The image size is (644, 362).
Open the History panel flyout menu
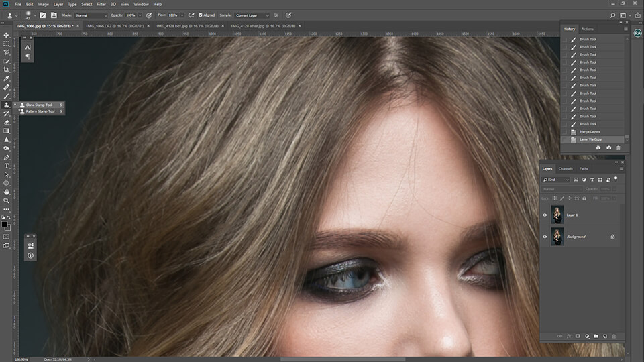[625, 29]
